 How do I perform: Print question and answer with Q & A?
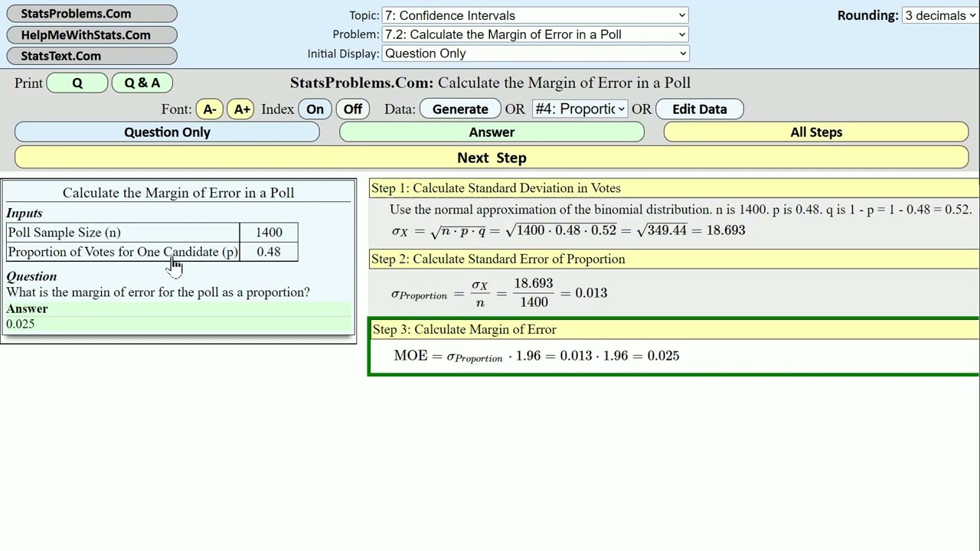pos(142,83)
